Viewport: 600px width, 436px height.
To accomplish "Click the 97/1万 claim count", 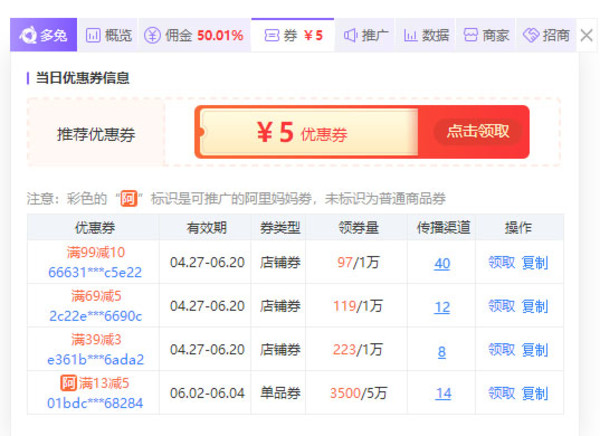I will click(358, 263).
